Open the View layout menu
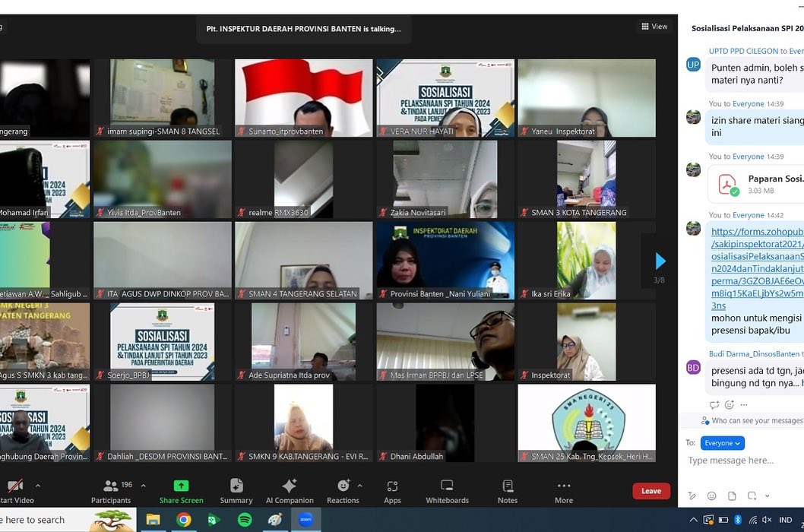The width and height of the screenshot is (804, 532). pyautogui.click(x=654, y=27)
